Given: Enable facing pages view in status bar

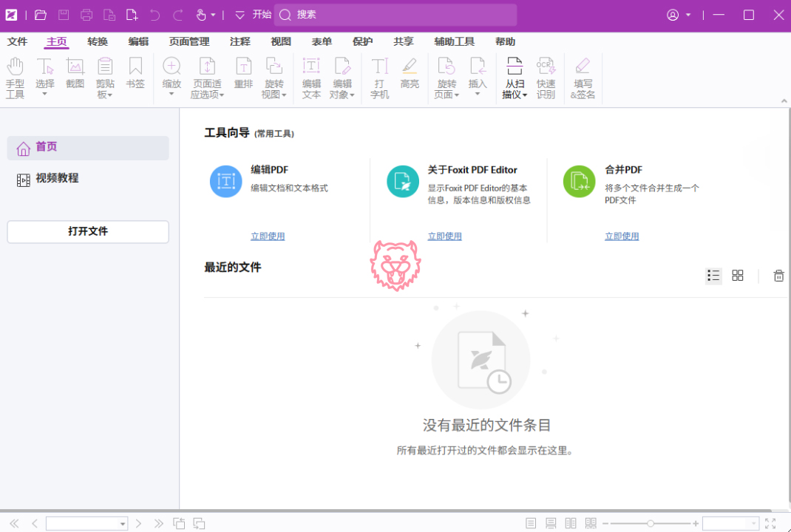Looking at the screenshot, I should point(571,523).
